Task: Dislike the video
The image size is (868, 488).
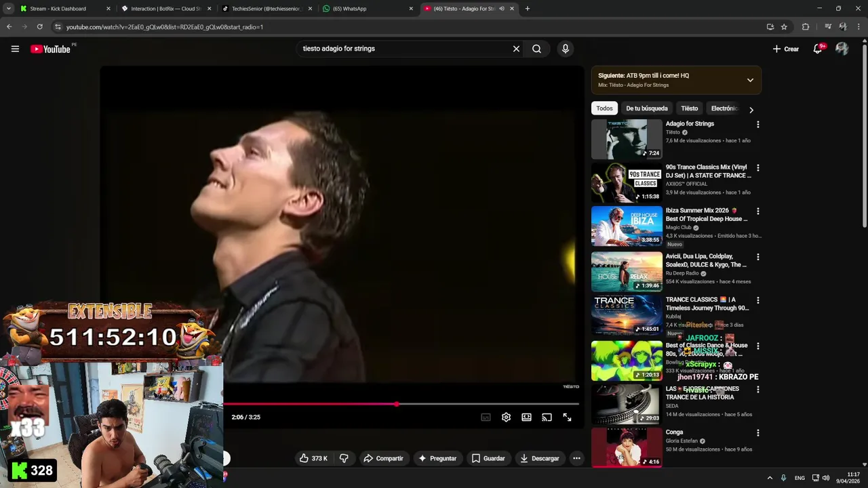Action: point(344,458)
